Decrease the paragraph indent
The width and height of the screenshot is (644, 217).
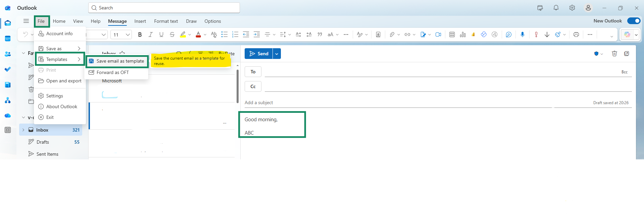click(x=246, y=34)
